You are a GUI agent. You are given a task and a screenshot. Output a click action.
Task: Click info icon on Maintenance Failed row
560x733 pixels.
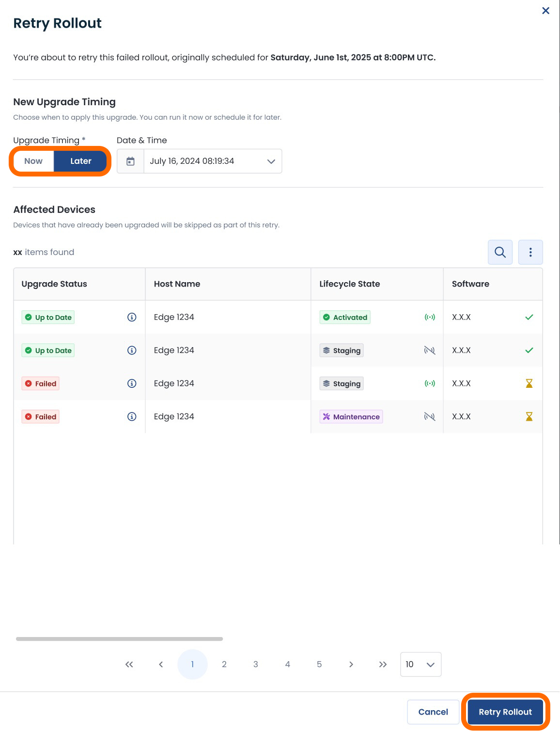click(x=132, y=416)
